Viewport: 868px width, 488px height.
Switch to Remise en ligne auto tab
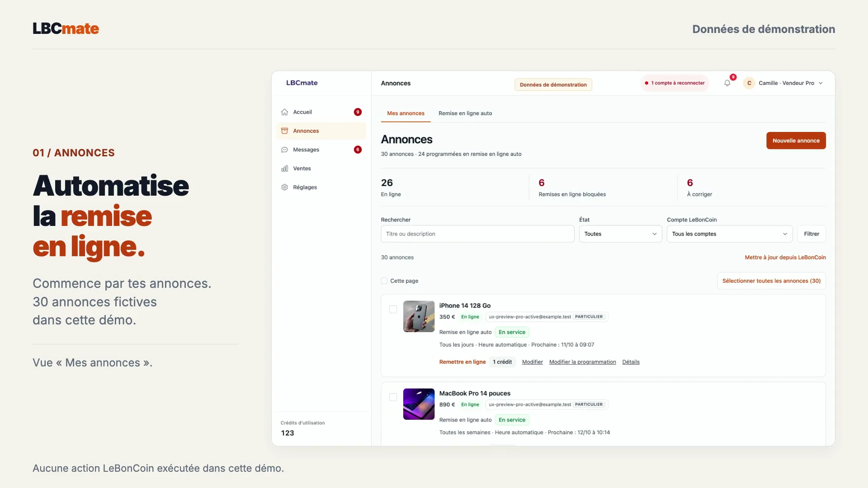pyautogui.click(x=465, y=113)
